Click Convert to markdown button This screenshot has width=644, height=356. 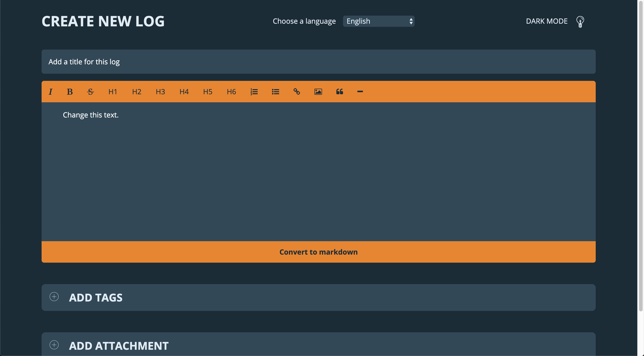click(x=318, y=252)
